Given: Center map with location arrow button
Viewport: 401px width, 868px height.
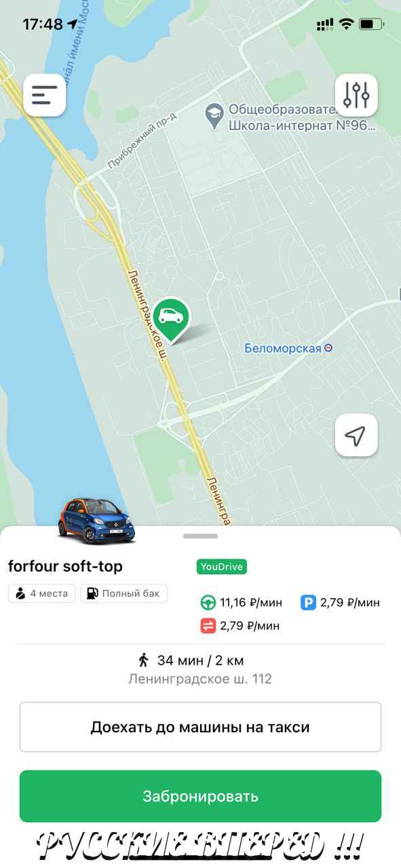Looking at the screenshot, I should pyautogui.click(x=356, y=435).
